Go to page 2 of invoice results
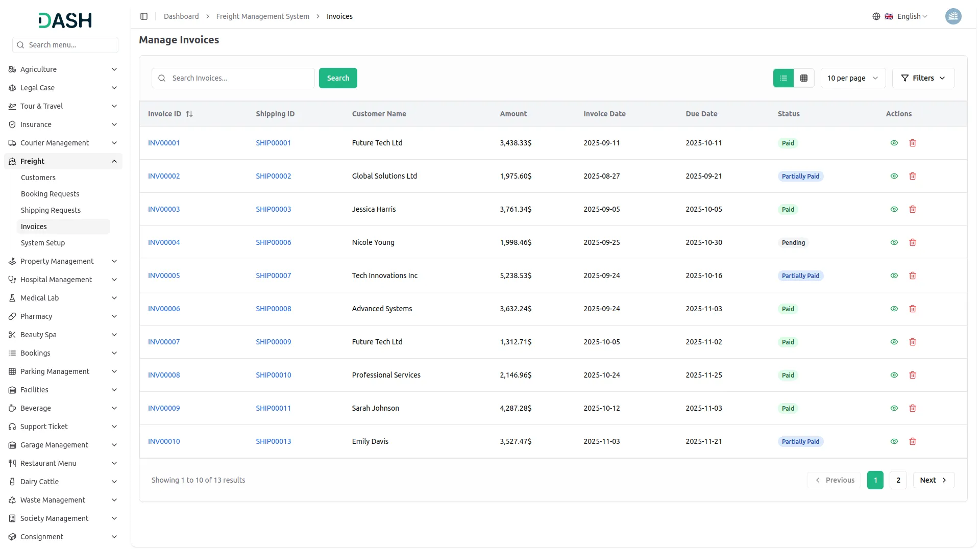 897,480
